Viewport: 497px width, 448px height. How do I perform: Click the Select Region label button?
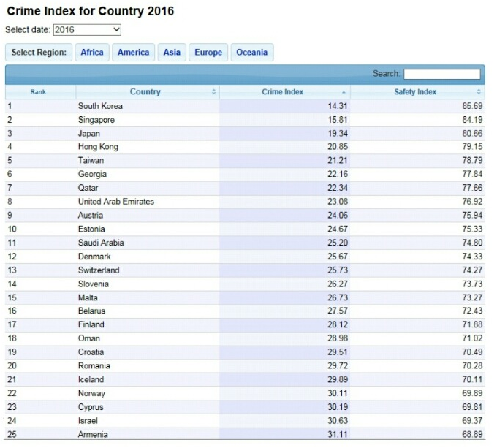(x=39, y=53)
